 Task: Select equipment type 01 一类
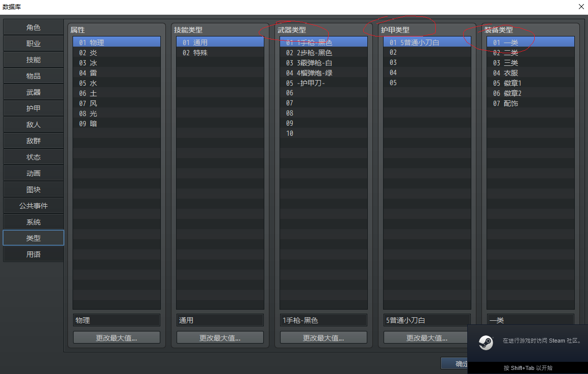pyautogui.click(x=531, y=43)
